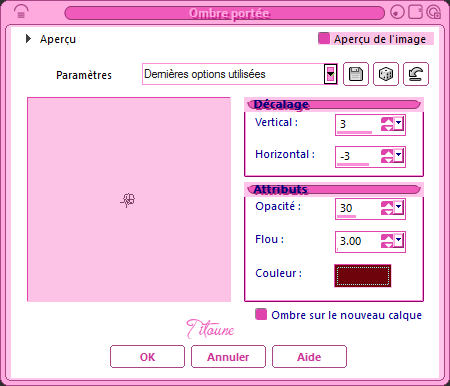Open the dark red Couleur swatch
This screenshot has width=450, height=386.
pyautogui.click(x=363, y=276)
